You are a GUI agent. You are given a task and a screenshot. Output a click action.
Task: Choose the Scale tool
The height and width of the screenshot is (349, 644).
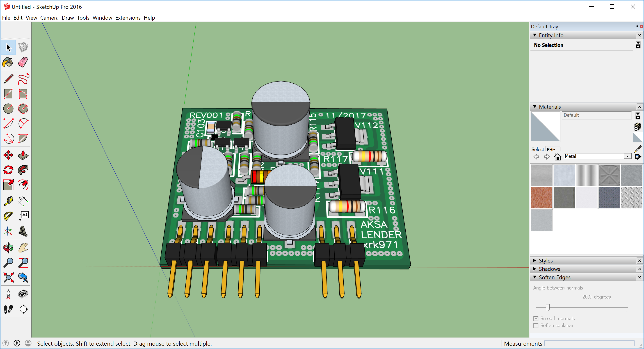[x=8, y=185]
